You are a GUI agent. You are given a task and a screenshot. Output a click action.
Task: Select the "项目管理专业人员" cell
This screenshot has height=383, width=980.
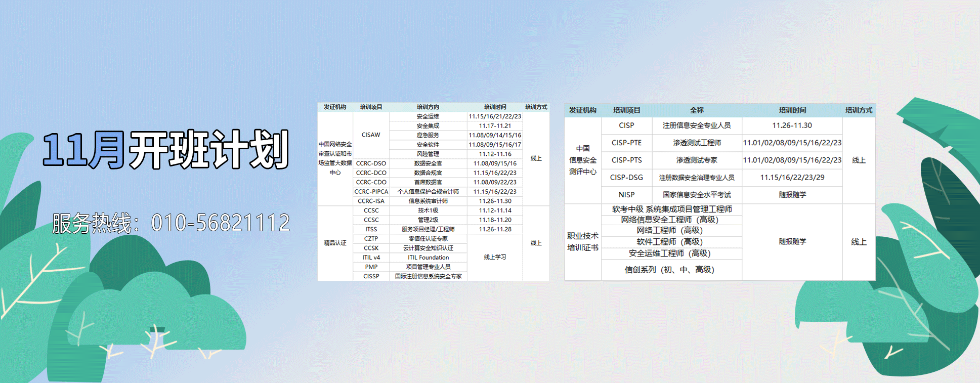[428, 267]
